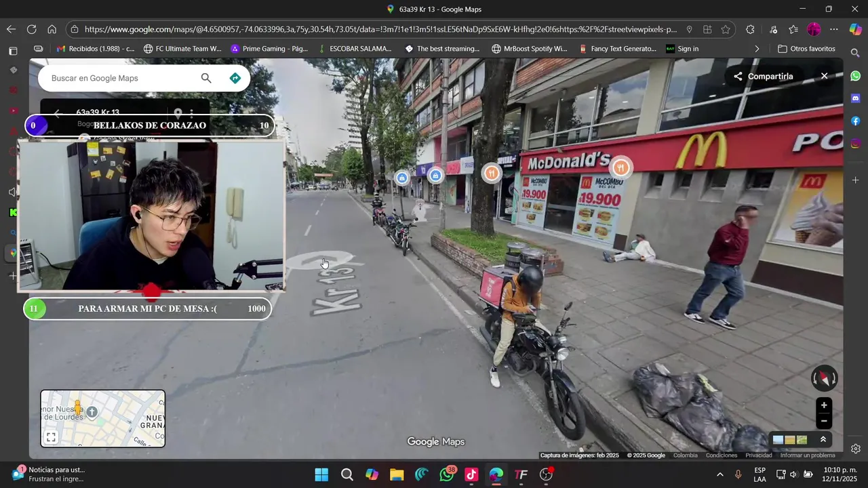
Task: Click the minimap in the corner
Action: (x=102, y=418)
